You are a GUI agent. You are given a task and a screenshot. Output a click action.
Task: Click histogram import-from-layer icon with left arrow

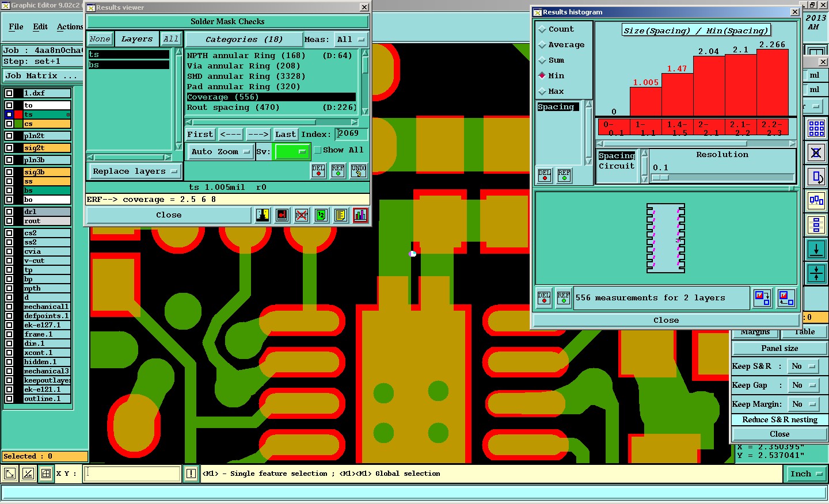pyautogui.click(x=786, y=298)
